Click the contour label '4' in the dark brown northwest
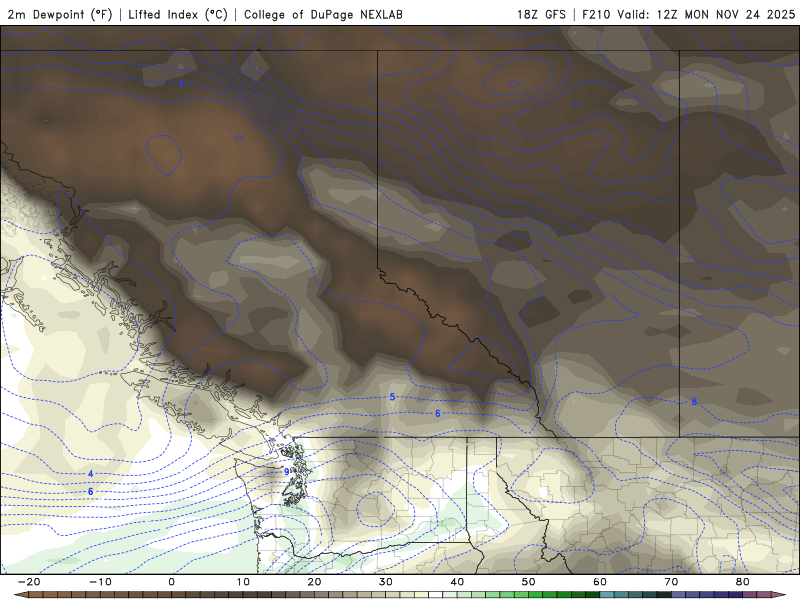This screenshot has height=600, width=800. 181,83
